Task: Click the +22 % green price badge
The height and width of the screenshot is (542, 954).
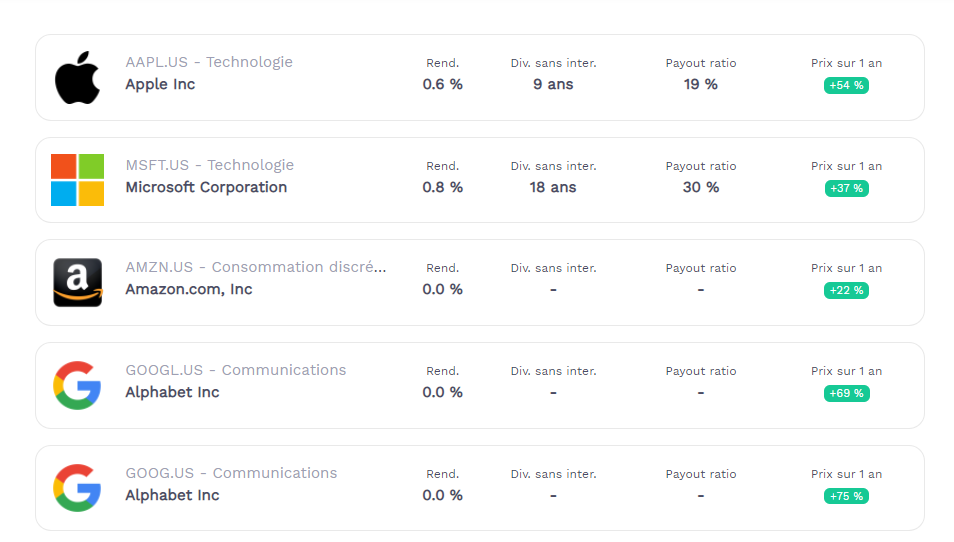Action: (x=846, y=291)
